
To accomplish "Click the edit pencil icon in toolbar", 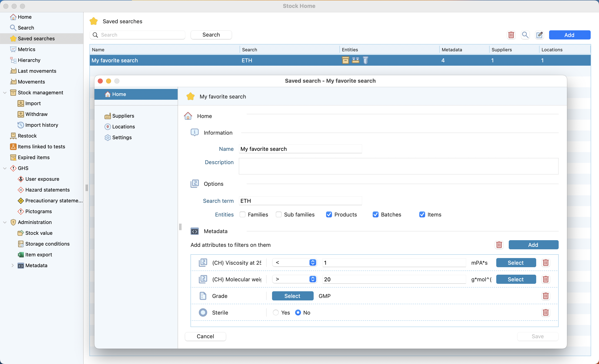I will coord(539,35).
